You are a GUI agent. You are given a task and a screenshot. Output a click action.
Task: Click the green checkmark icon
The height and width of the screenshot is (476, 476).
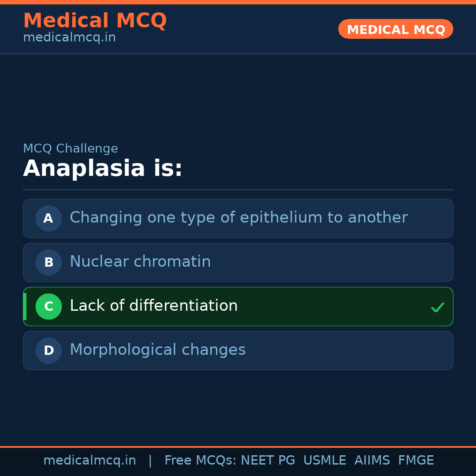437,307
